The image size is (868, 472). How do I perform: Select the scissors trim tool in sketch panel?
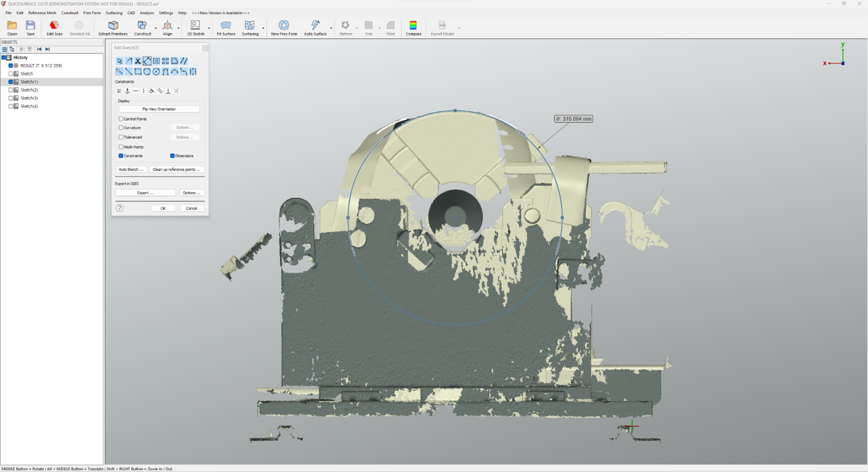click(x=138, y=61)
